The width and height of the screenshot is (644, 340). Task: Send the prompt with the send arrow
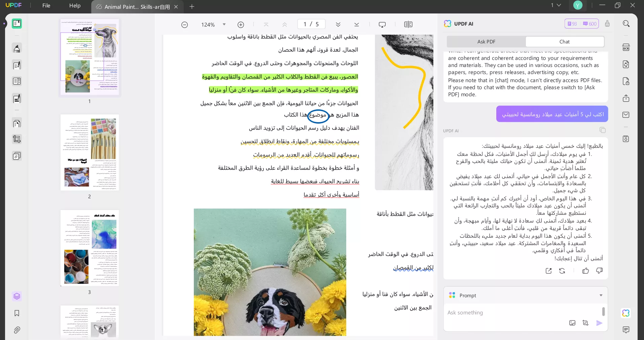pos(599,323)
